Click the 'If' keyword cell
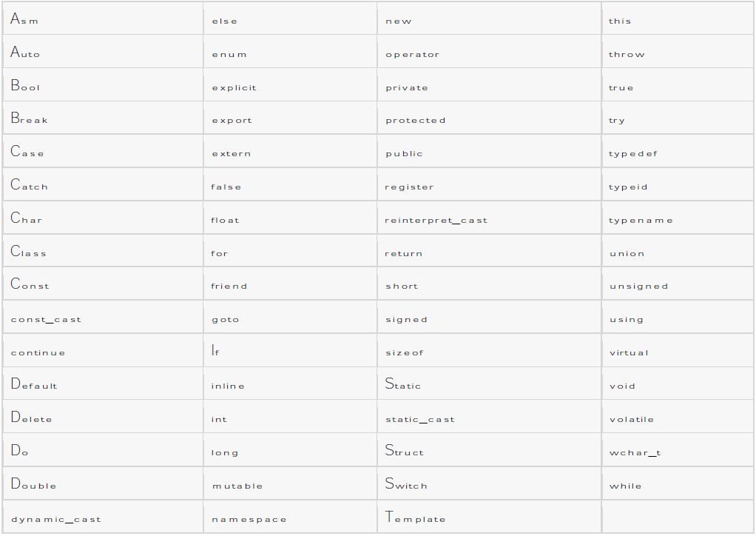Viewport: 756px width, 536px height. pos(215,352)
